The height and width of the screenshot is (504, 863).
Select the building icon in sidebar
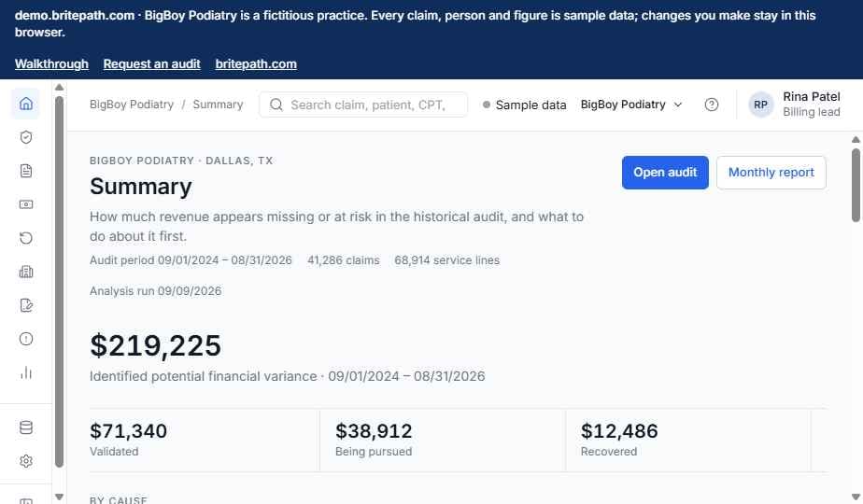pos(26,272)
